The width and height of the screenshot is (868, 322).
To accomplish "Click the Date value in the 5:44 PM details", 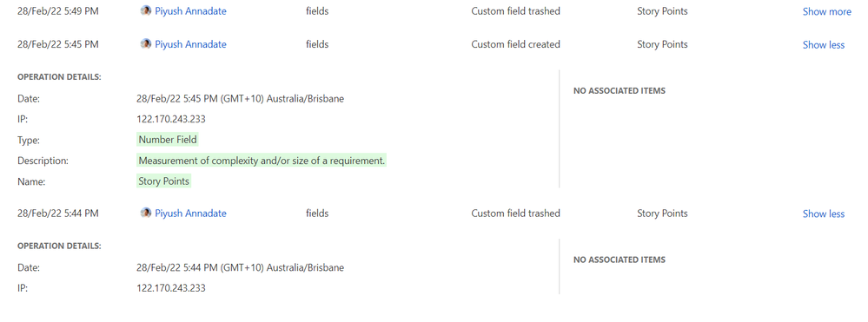I will (241, 268).
